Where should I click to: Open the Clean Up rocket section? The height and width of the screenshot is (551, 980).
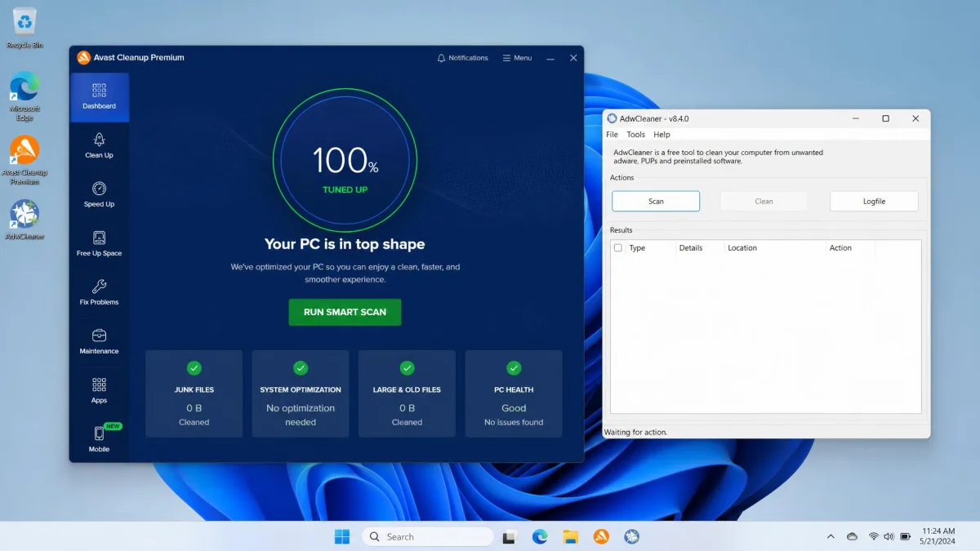tap(100, 146)
